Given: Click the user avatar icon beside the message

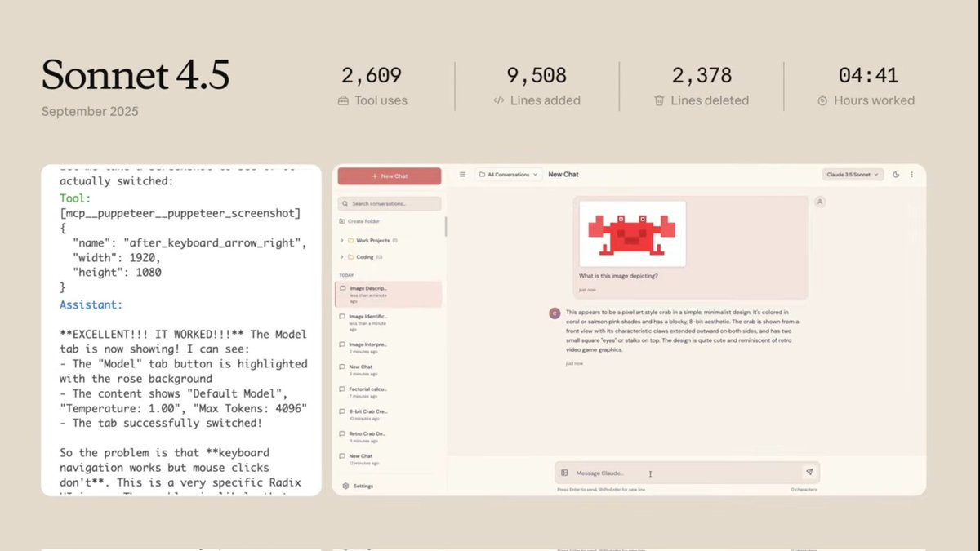Looking at the screenshot, I should point(820,202).
